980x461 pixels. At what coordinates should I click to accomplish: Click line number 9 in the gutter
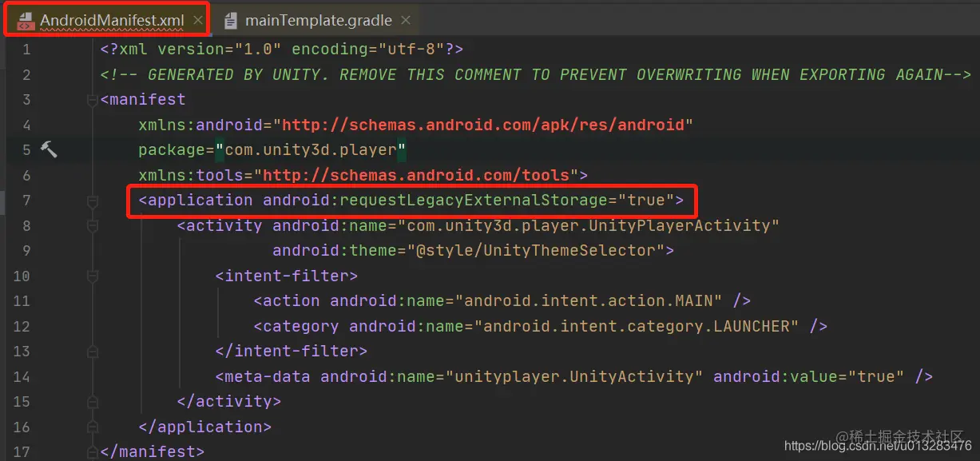point(26,250)
